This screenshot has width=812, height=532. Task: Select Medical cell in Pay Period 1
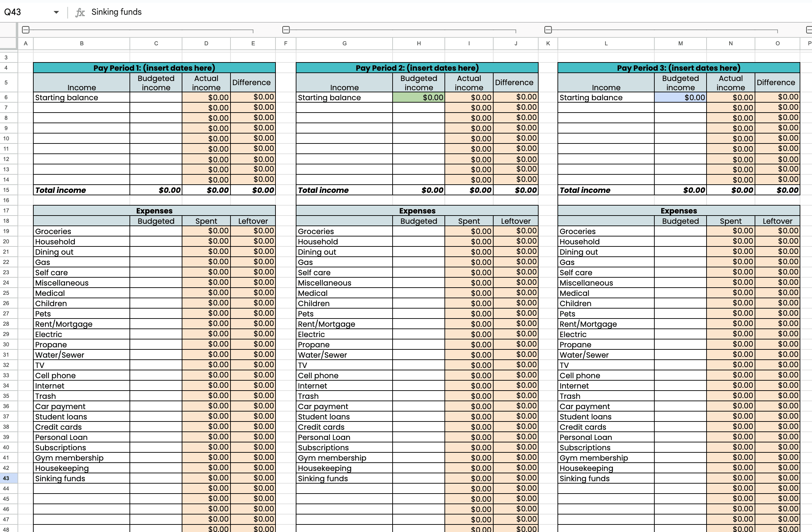click(82, 293)
